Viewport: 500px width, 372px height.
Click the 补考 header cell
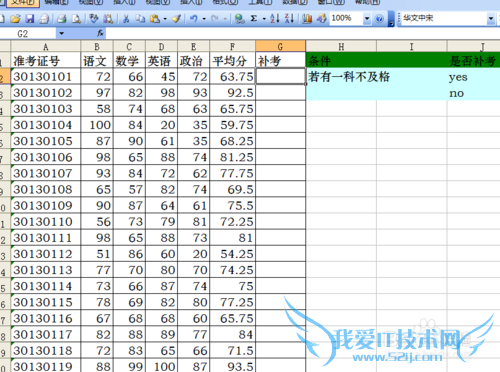pos(281,60)
